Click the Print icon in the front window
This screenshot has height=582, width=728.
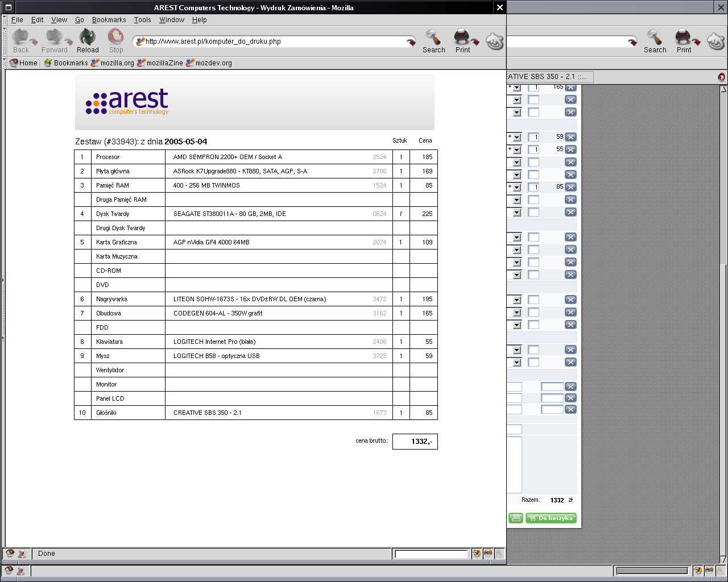(x=462, y=41)
